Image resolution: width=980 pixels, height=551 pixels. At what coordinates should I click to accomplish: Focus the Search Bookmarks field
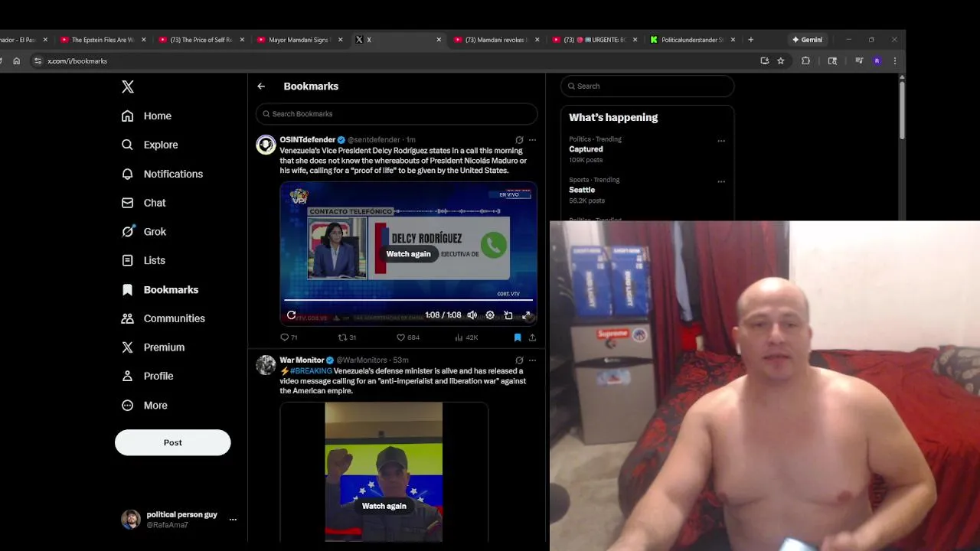pos(397,114)
